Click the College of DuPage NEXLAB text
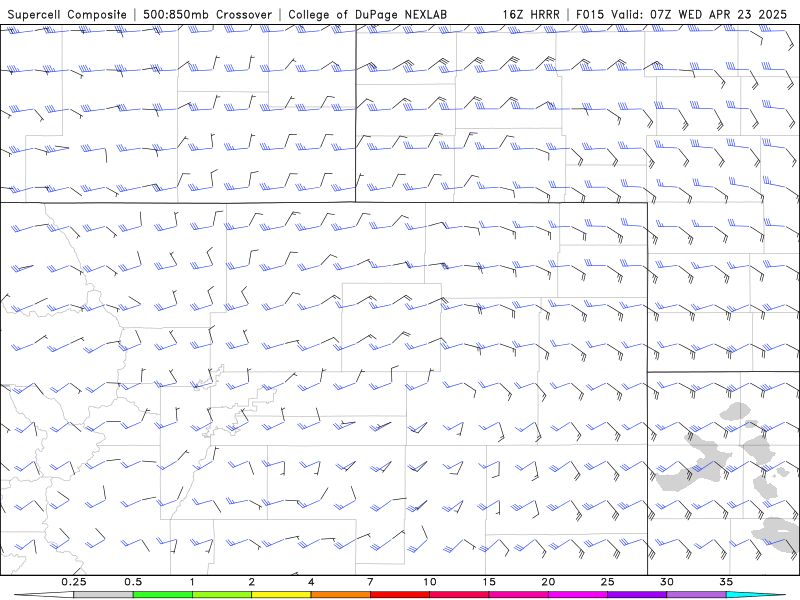Screen dimensions: 800x600 coord(367,14)
